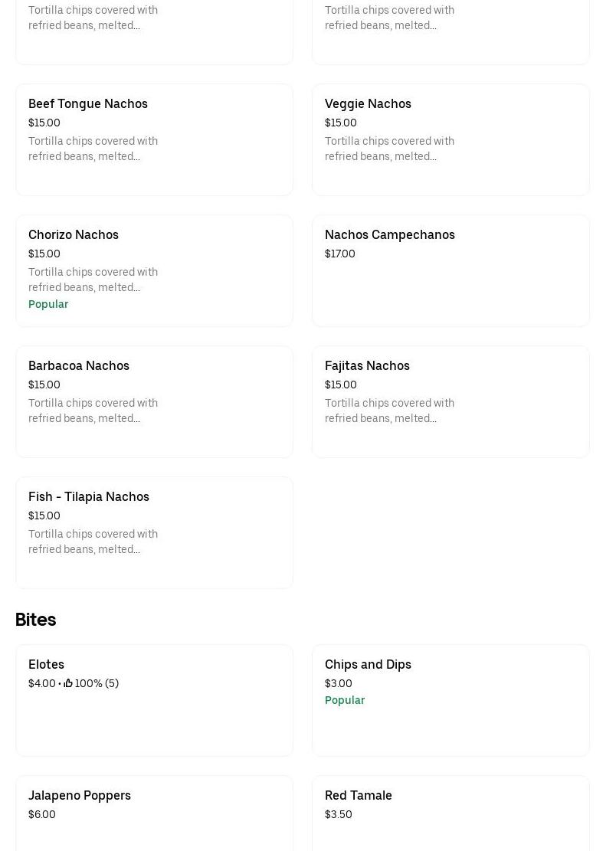Click the $3.50 Red Tamale price
Image resolution: width=616 pixels, height=851 pixels.
point(339,814)
